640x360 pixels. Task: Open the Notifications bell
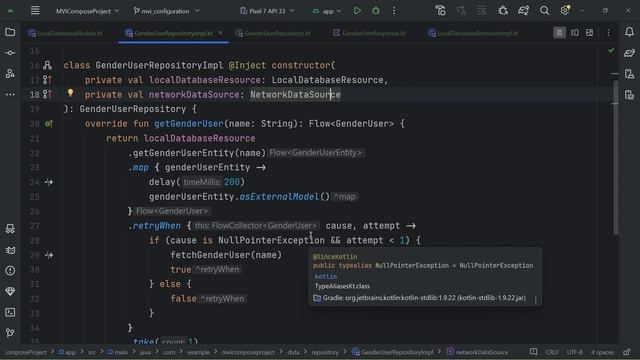(629, 32)
